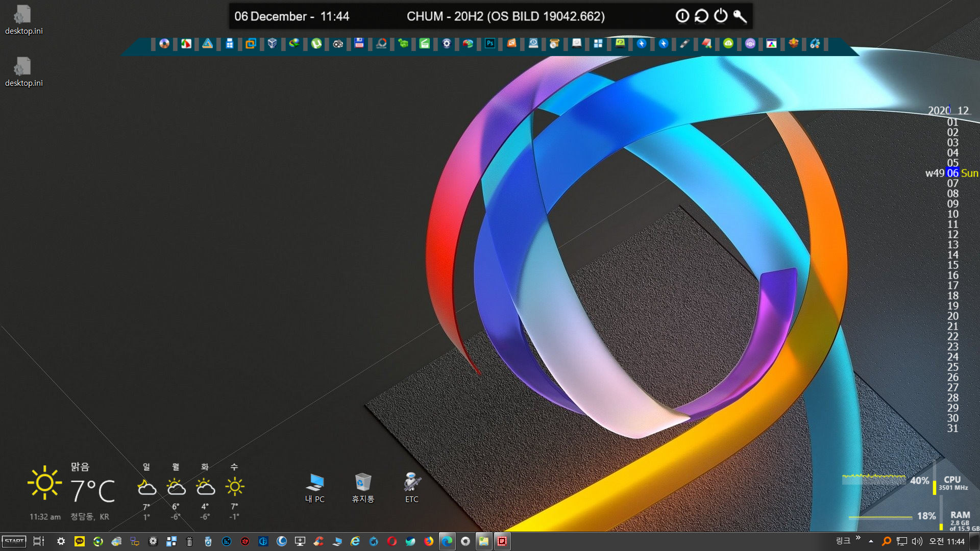Switch to the photo viewer app on taskbar
980x551 pixels.
click(484, 541)
